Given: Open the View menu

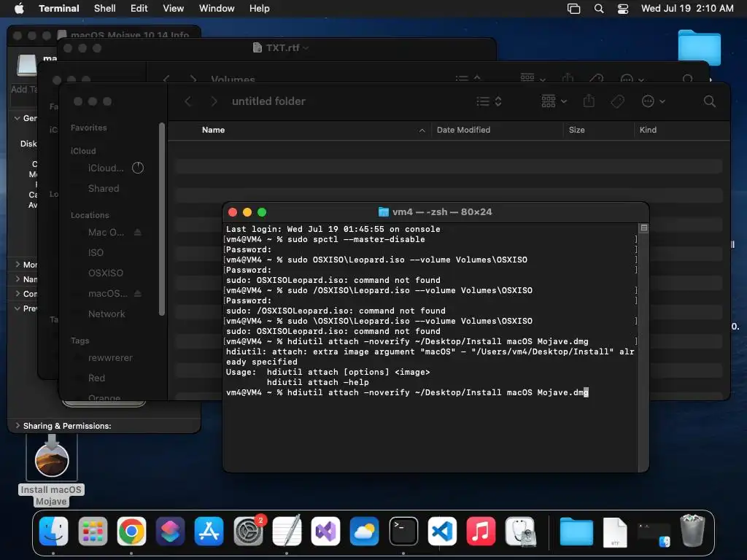Looking at the screenshot, I should (173, 8).
